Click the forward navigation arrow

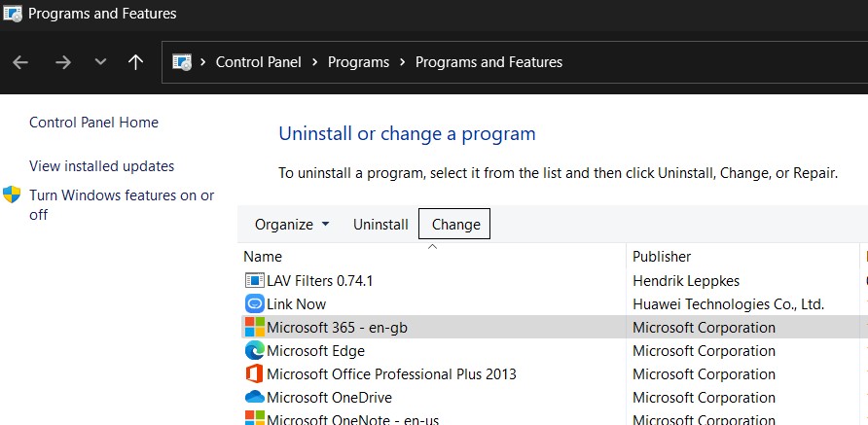tap(63, 62)
